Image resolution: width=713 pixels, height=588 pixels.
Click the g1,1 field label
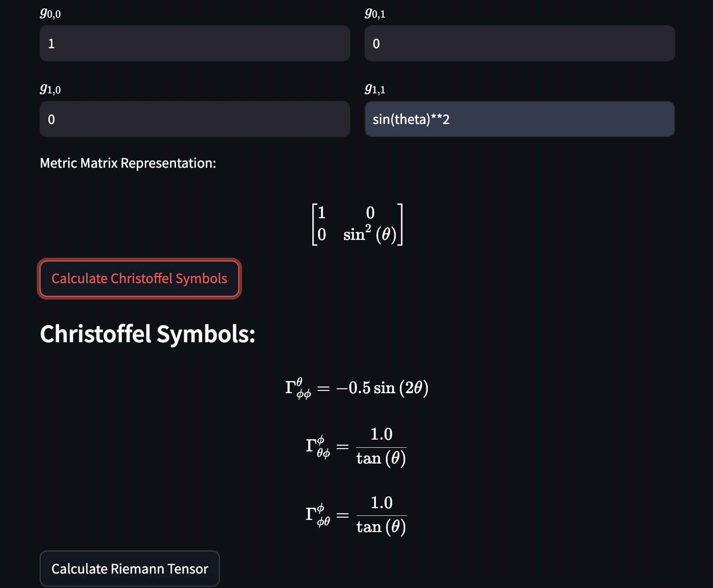point(375,89)
